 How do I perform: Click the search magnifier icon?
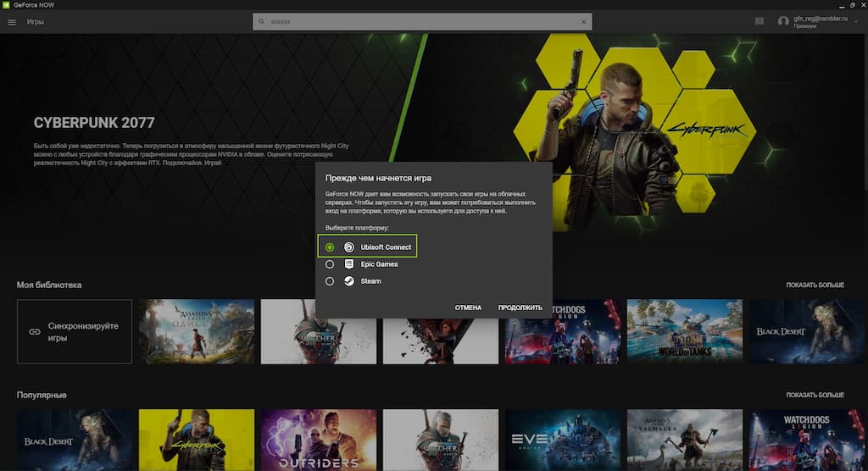tap(261, 21)
